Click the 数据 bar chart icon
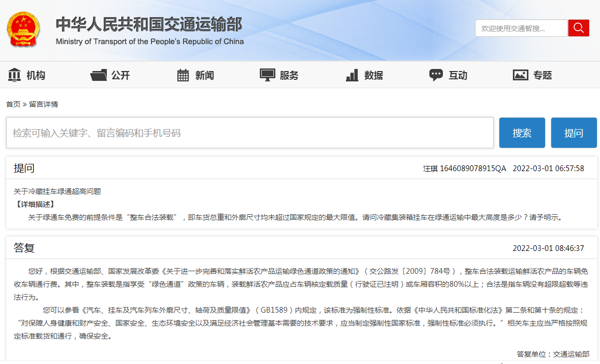The width and height of the screenshot is (600, 364). [352, 75]
